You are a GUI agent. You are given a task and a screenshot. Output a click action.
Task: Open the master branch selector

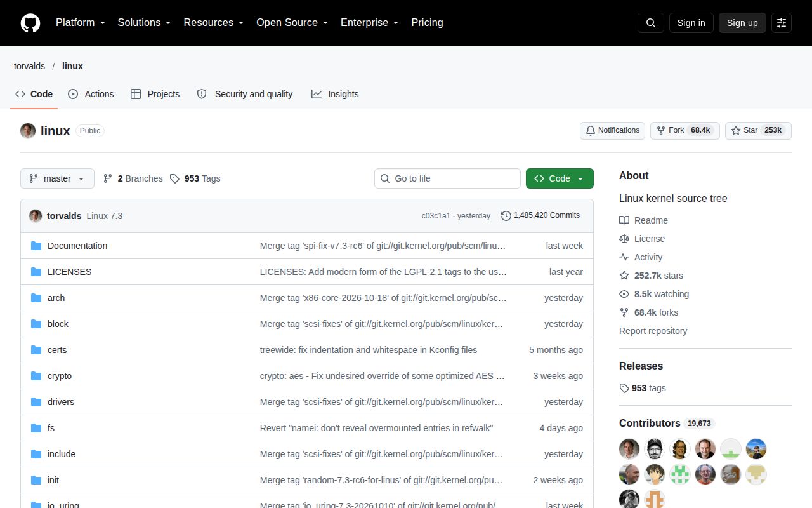[x=57, y=178]
